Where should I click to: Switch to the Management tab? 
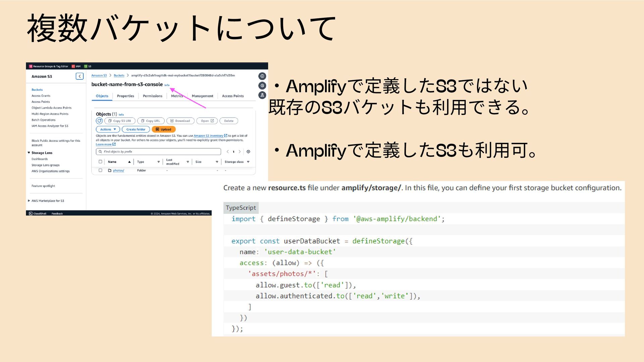pyautogui.click(x=202, y=96)
